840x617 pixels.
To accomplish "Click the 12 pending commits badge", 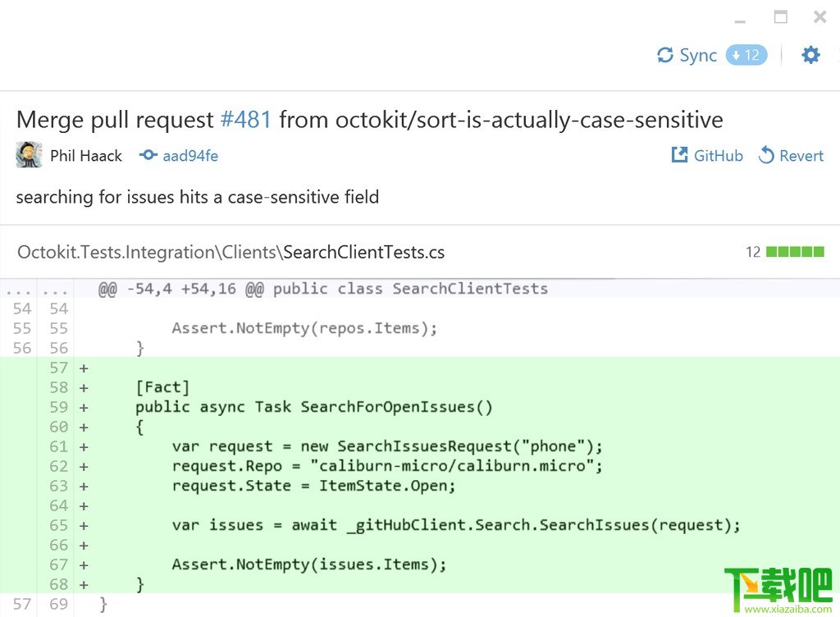I will 746,56.
